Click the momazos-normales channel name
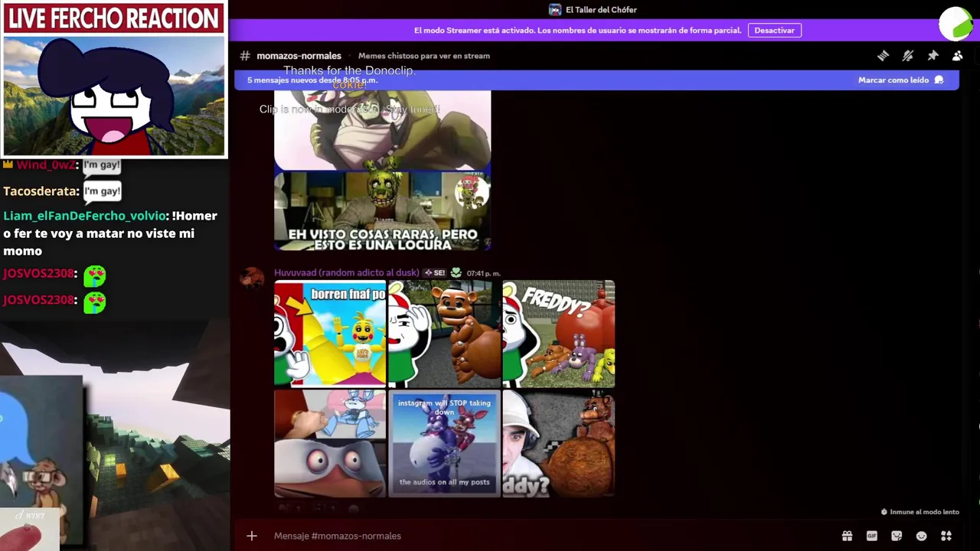The image size is (980, 551). (299, 56)
